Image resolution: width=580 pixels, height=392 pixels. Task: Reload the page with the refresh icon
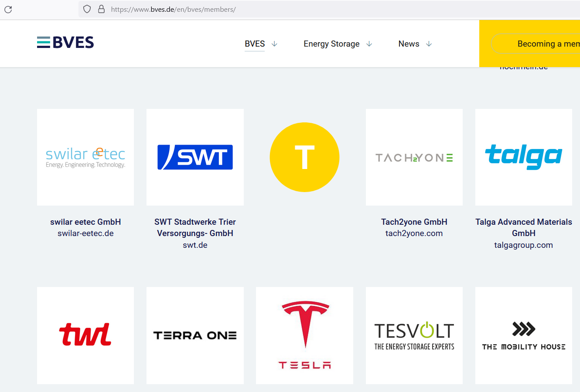pyautogui.click(x=8, y=9)
